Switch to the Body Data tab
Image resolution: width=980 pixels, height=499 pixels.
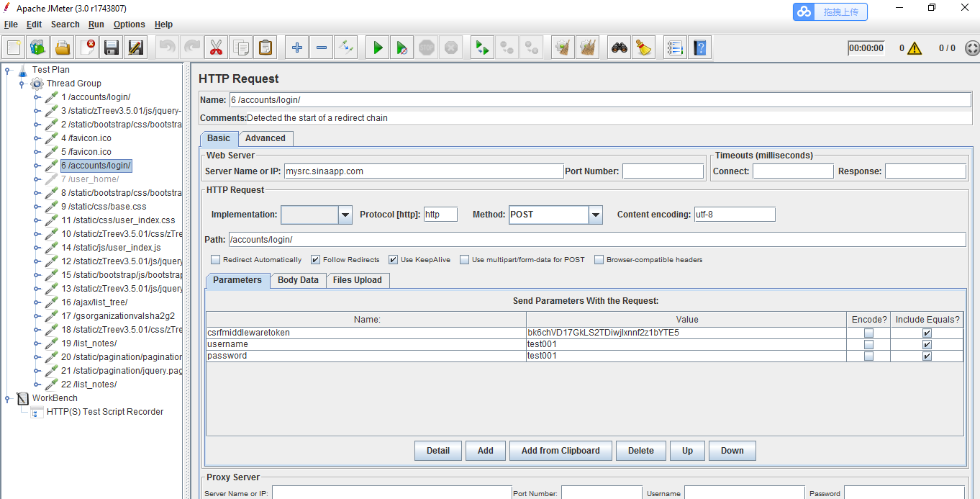pyautogui.click(x=298, y=280)
